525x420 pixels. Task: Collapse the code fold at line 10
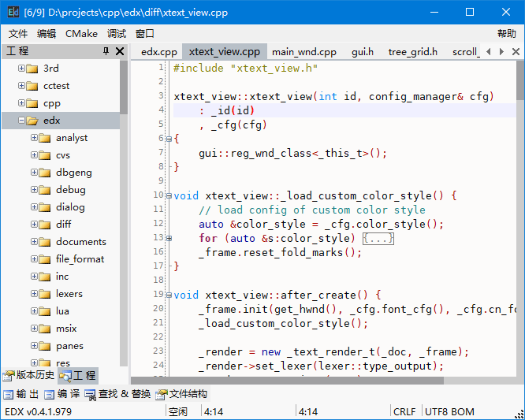point(169,195)
